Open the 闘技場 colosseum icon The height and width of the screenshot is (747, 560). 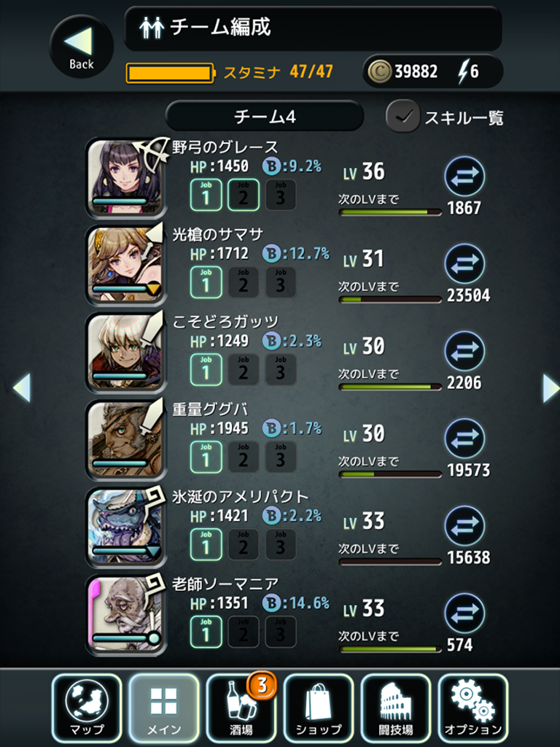pos(396,708)
